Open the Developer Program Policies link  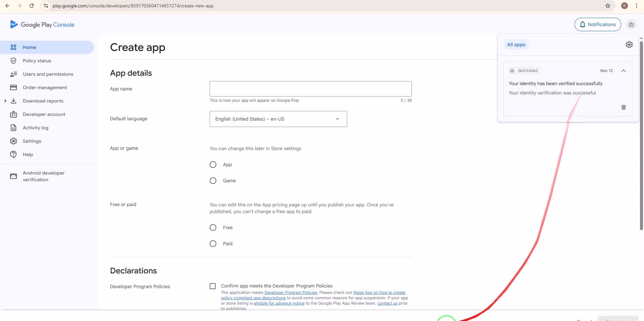coord(290,293)
